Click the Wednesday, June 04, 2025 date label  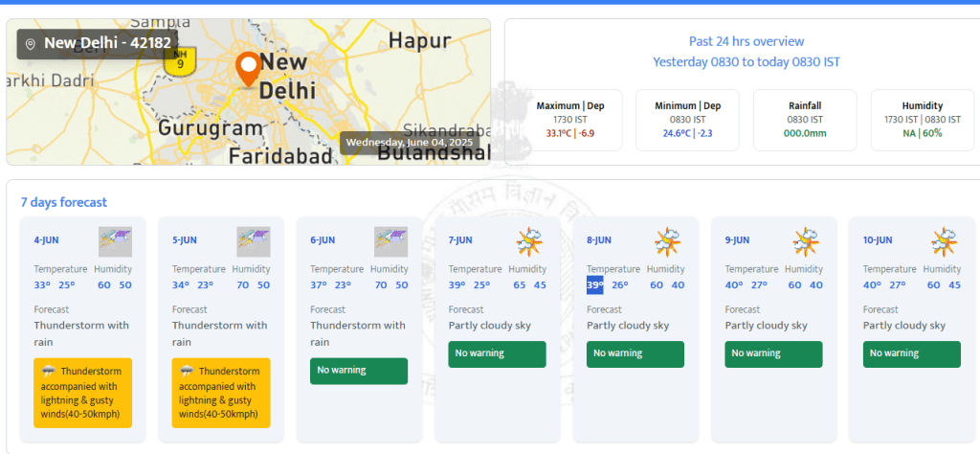point(410,142)
